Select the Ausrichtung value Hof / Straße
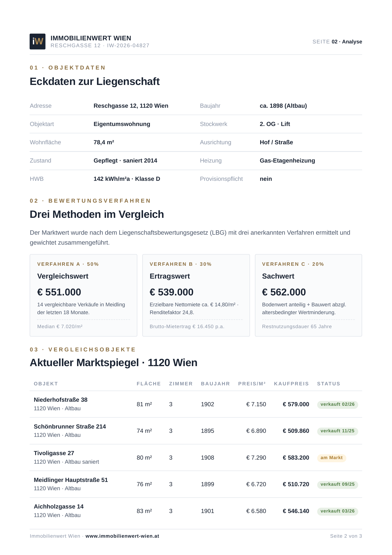The image size is (392, 555). click(276, 142)
